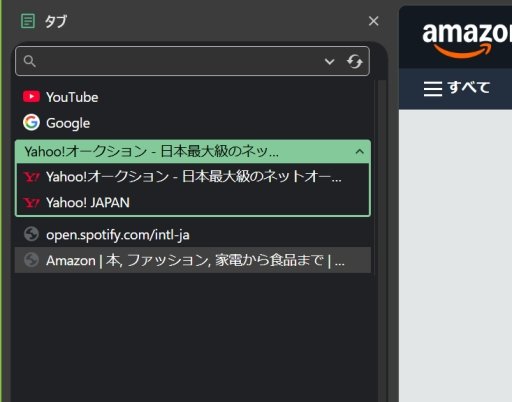Open the search box dropdown chevron
The height and width of the screenshot is (402, 512).
[x=329, y=61]
